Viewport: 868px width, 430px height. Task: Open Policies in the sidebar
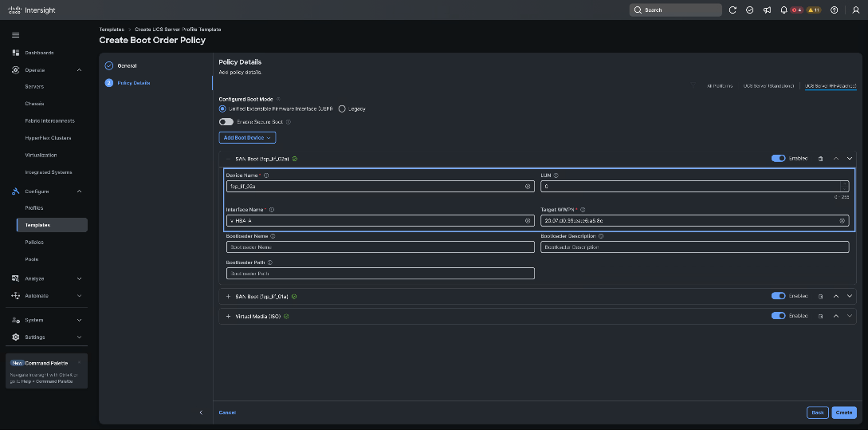point(34,243)
